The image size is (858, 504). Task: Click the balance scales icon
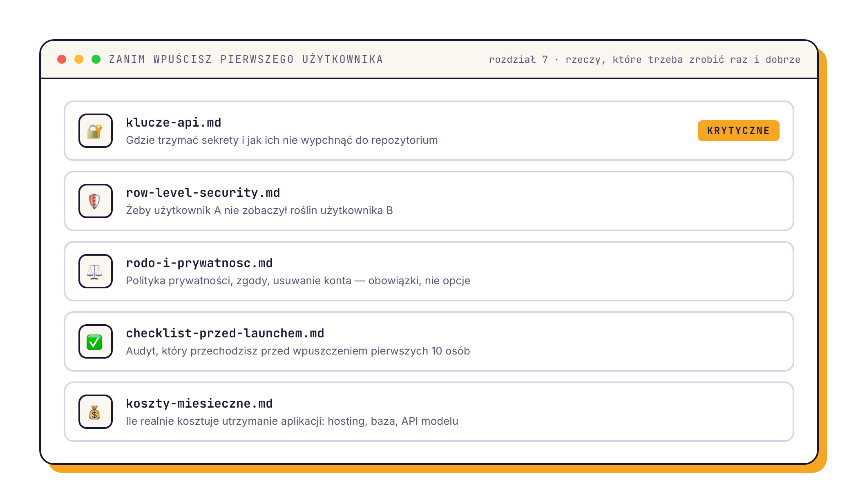[x=95, y=271]
